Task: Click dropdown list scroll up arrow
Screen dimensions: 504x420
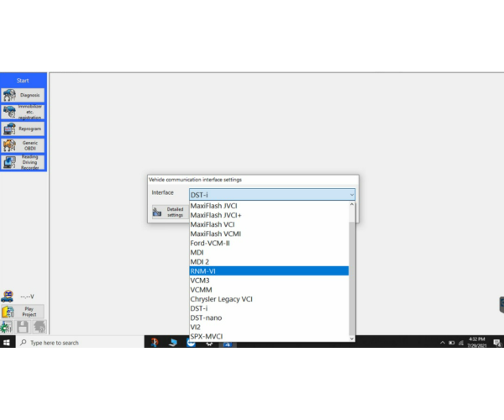Action: tap(352, 204)
